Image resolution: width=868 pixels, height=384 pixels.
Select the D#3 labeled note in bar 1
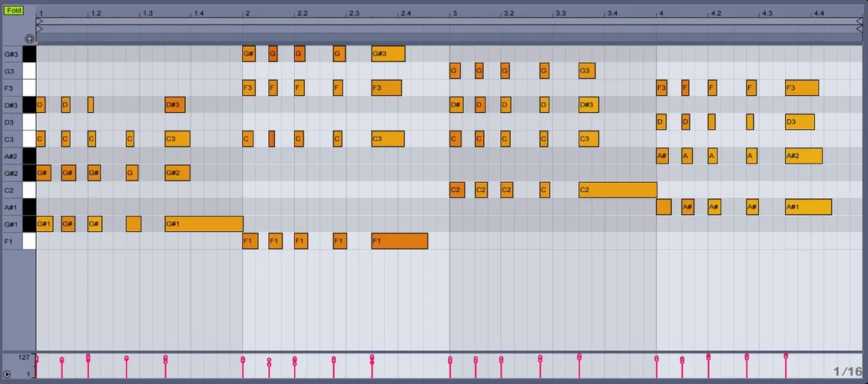175,104
